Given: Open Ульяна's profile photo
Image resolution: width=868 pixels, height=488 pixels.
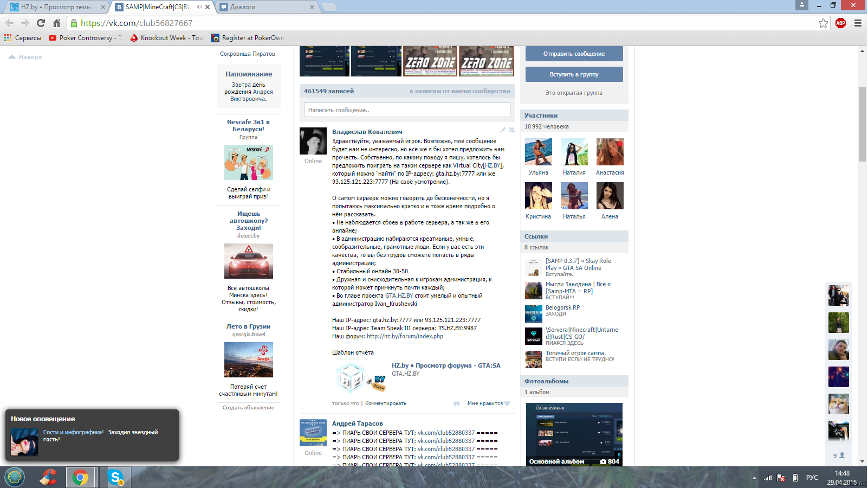Looking at the screenshot, I should point(539,152).
